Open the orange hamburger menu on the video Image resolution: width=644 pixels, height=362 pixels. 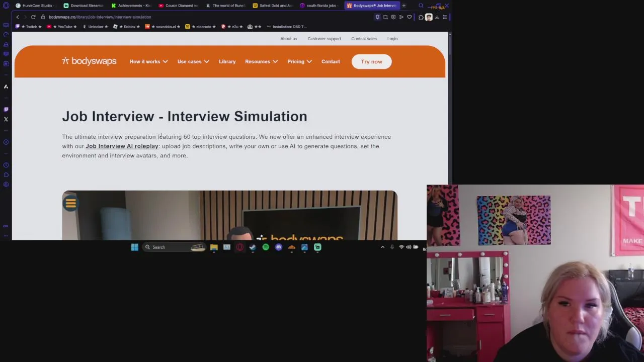(70, 203)
